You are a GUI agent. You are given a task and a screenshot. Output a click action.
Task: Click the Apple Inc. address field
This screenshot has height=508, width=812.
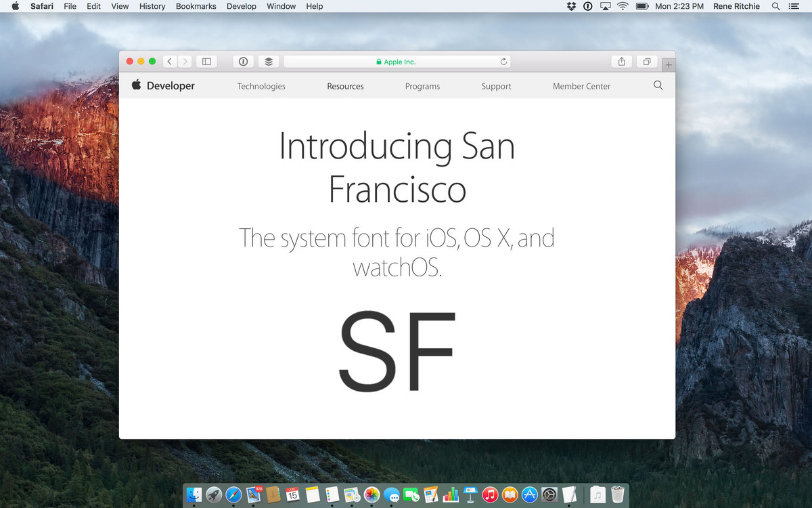point(397,62)
